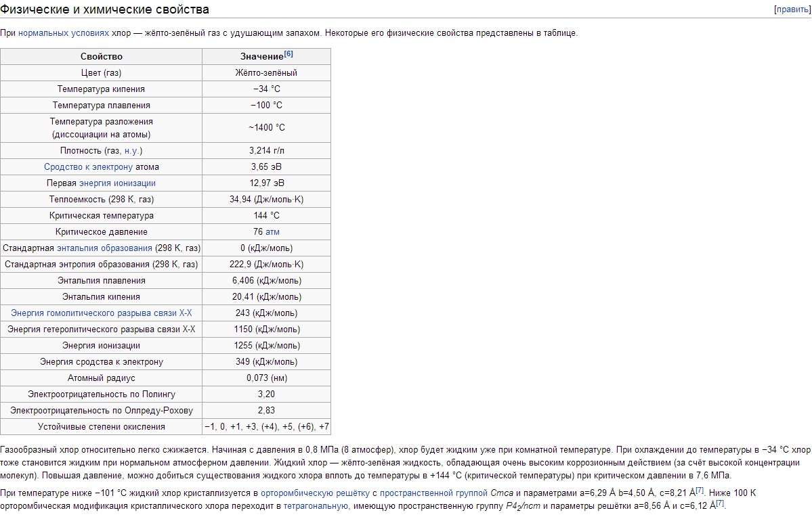Image resolution: width=812 pixels, height=521 pixels.
Task: Select value "349 (кДж/моль)"
Action: click(266, 361)
